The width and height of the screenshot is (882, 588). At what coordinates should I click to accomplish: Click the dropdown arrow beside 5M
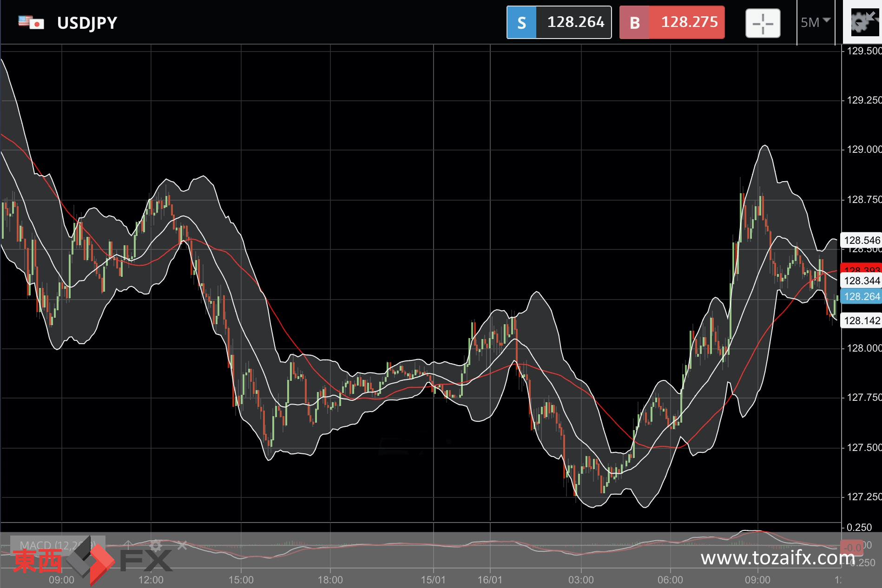coord(826,20)
